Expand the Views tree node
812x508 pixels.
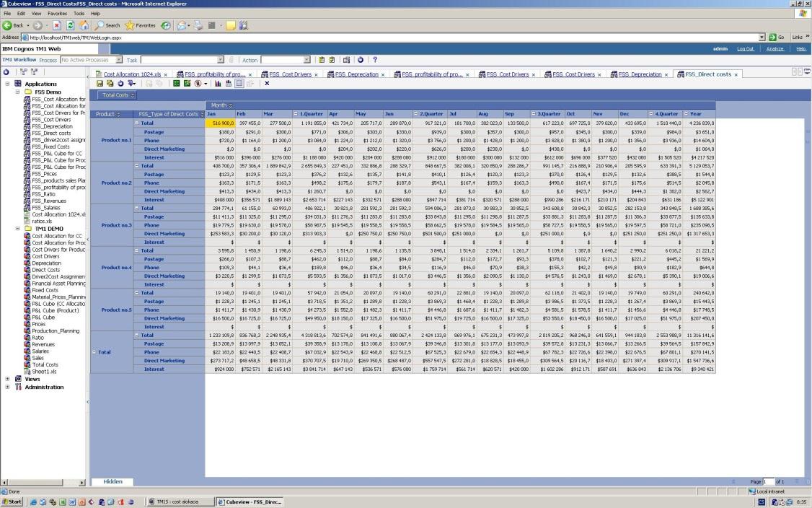point(7,379)
